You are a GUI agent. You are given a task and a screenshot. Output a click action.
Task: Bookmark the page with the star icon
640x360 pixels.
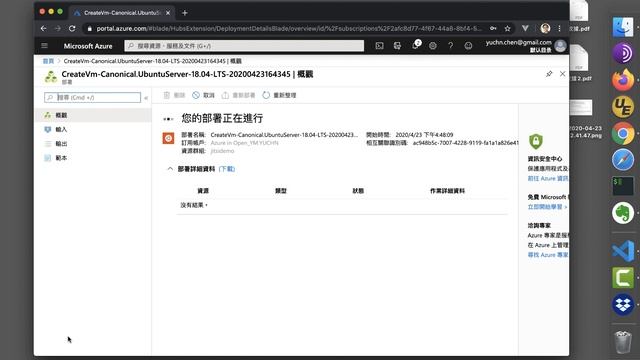507,29
